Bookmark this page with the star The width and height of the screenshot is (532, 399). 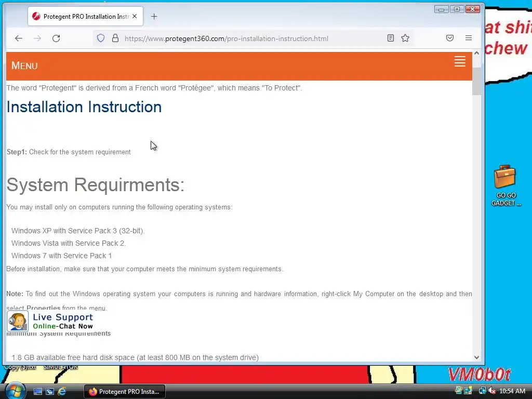click(405, 38)
